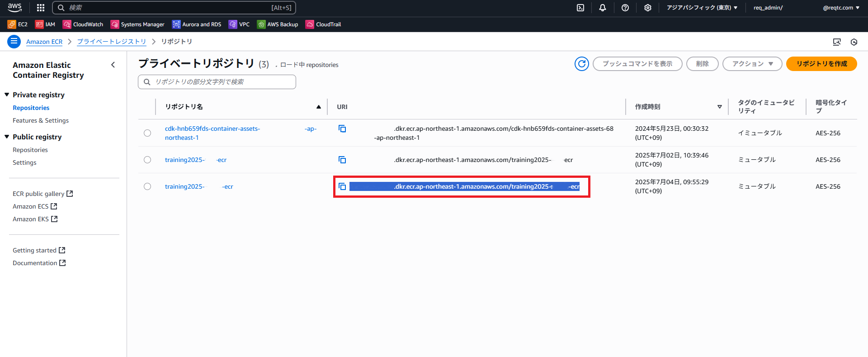868x357 pixels.
Task: Copy URI of repository created 2025年7月04日
Action: pos(342,186)
